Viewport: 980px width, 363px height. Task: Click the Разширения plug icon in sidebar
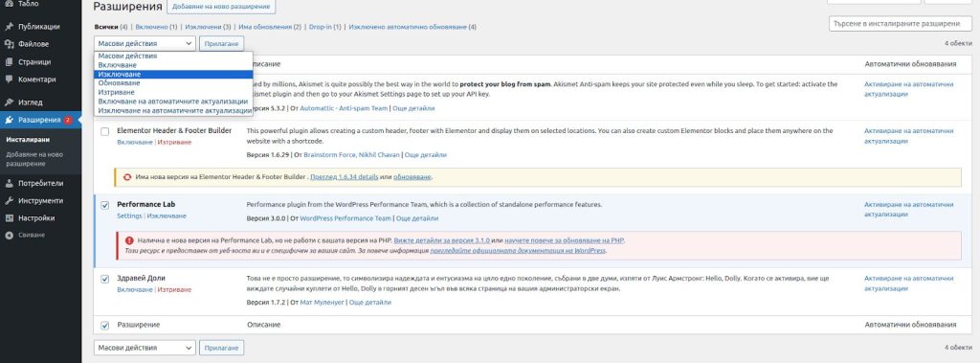click(9, 120)
